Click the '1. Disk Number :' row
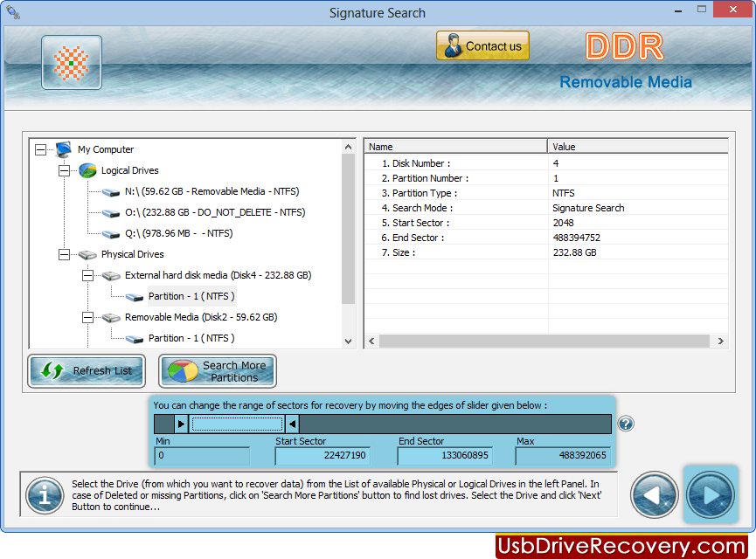Screen dimensions: 756x559 tap(546, 163)
